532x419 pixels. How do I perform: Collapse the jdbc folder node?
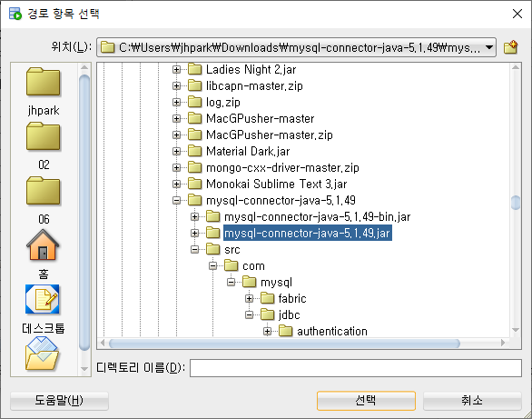point(249,314)
